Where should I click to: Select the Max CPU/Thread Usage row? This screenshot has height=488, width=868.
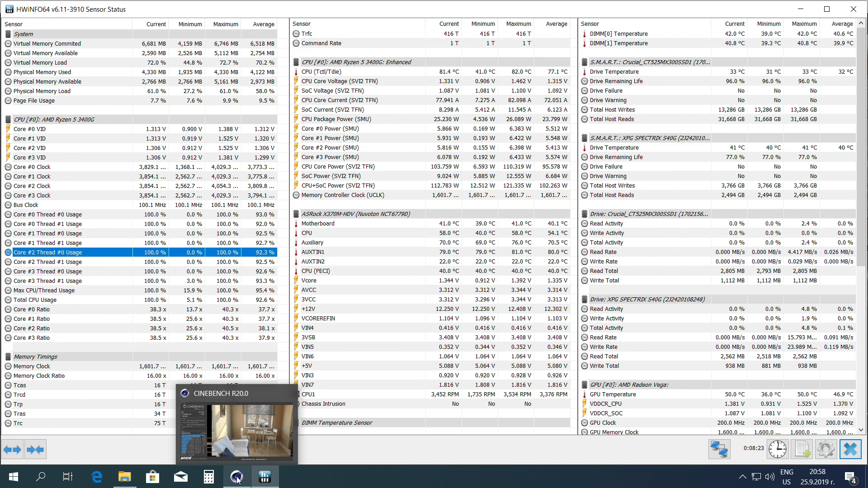(140, 290)
